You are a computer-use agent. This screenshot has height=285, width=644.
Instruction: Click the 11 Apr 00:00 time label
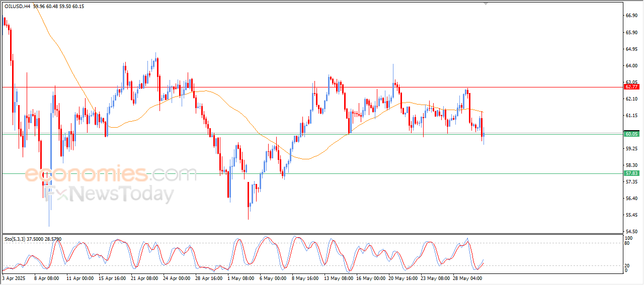click(x=80, y=277)
